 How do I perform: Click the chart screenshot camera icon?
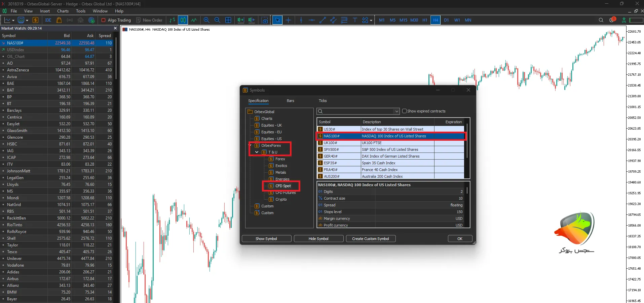pos(265,20)
